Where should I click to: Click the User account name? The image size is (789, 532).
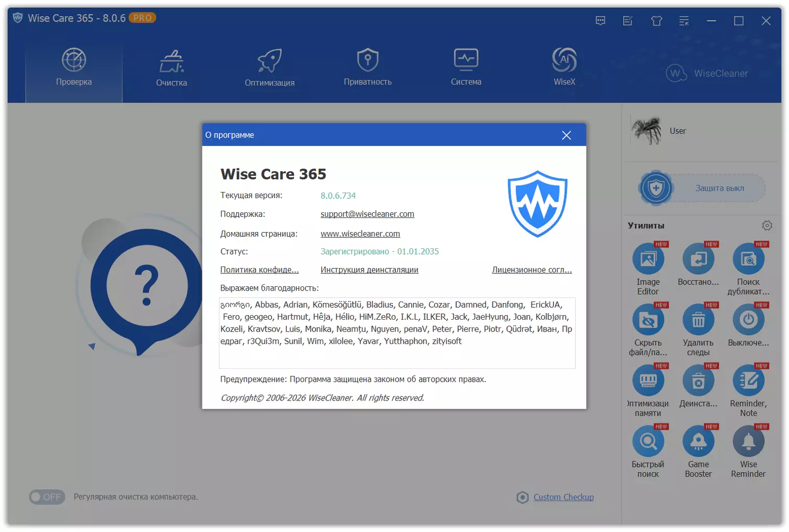677,131
